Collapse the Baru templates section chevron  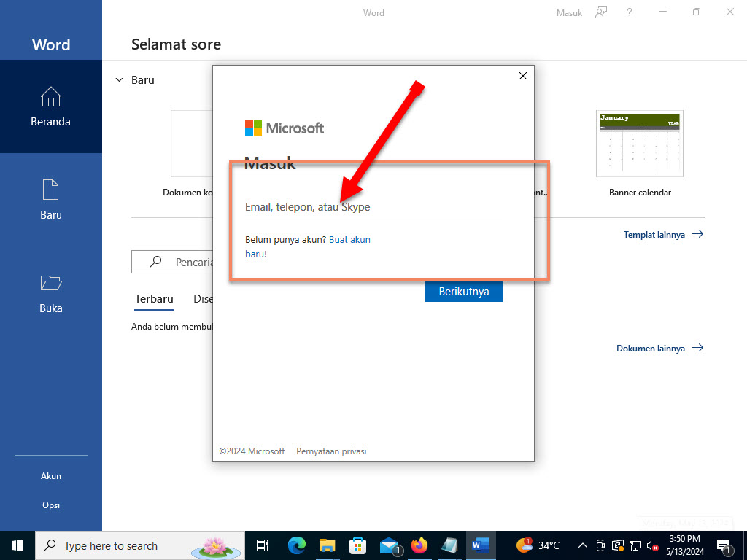click(x=119, y=80)
